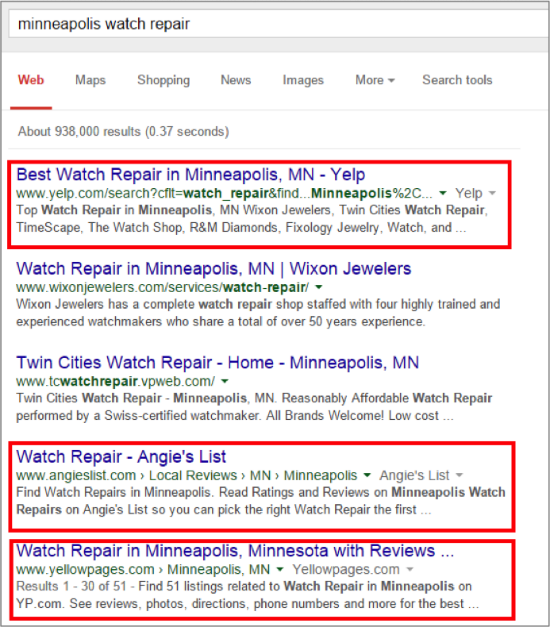Click the www.yelp.com/search green URL

tap(224, 194)
